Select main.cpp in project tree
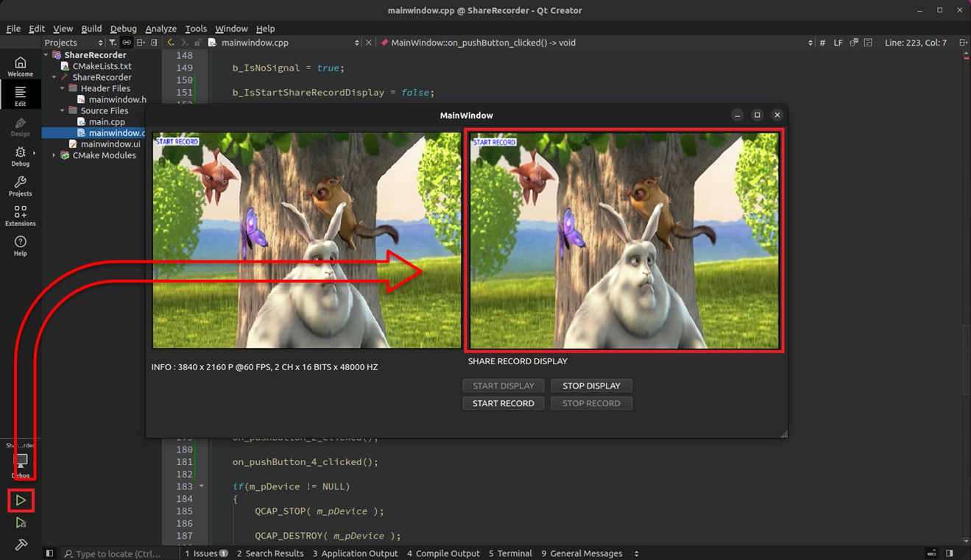Image resolution: width=971 pixels, height=560 pixels. 107,121
